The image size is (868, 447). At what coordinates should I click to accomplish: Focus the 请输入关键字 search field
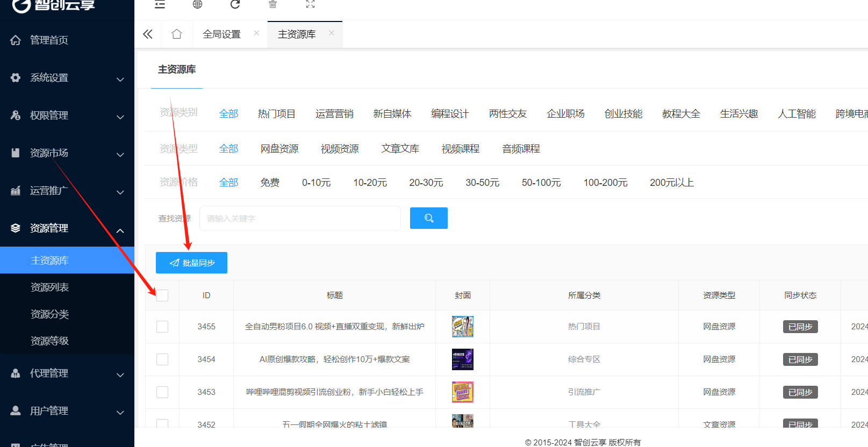pyautogui.click(x=300, y=218)
